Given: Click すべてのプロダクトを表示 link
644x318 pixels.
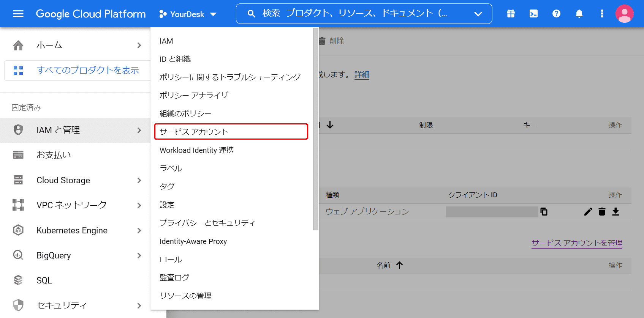Looking at the screenshot, I should [x=88, y=70].
